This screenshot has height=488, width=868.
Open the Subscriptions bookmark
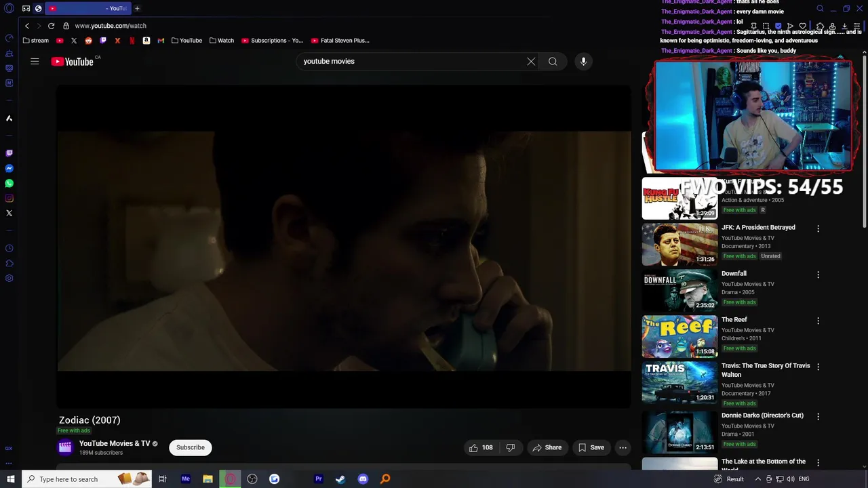tap(272, 41)
